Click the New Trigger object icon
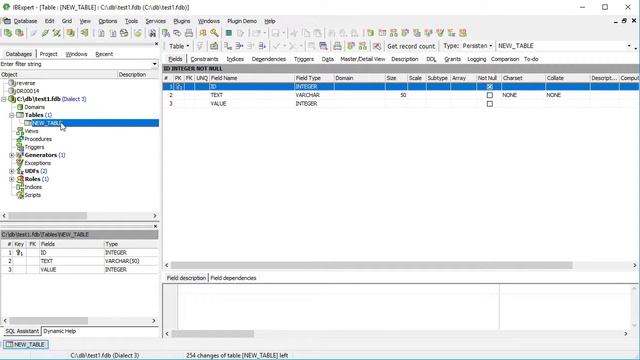 tap(417, 33)
